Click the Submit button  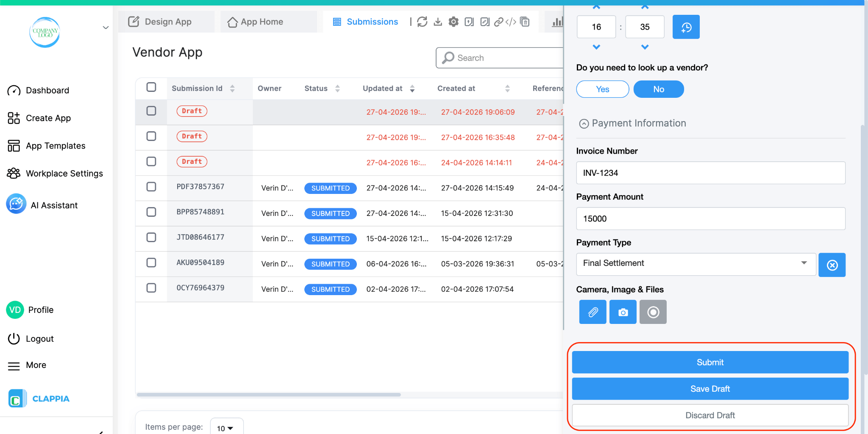click(x=710, y=362)
